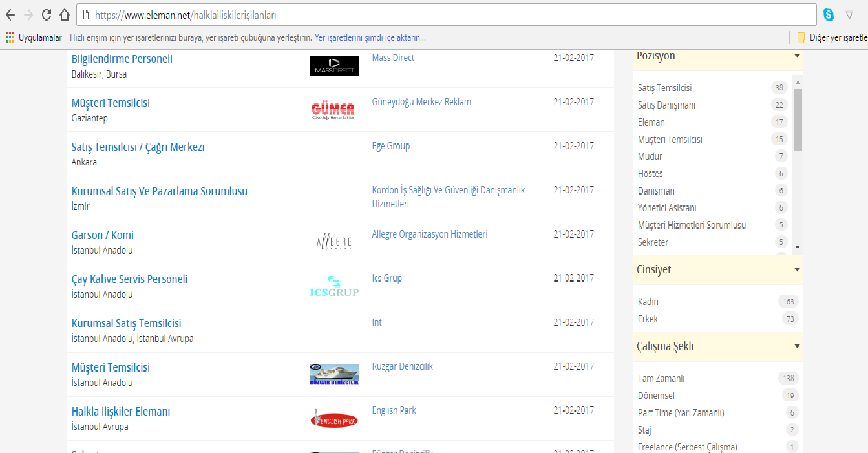
Task: Click the URL address bar
Action: point(446,14)
